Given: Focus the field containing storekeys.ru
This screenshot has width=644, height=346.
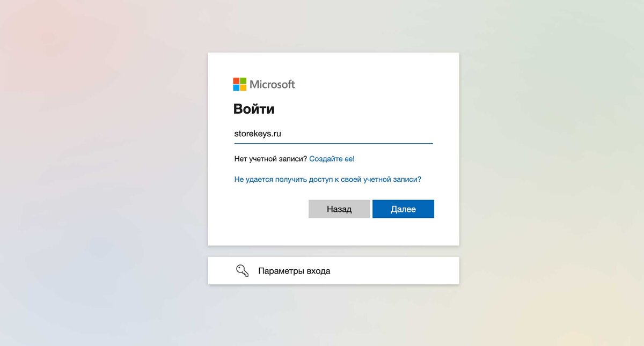Looking at the screenshot, I should (333, 134).
